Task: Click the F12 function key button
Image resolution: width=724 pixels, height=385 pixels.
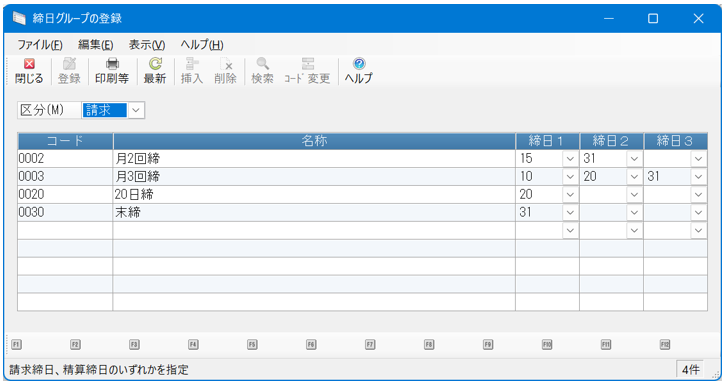Action: tap(665, 344)
